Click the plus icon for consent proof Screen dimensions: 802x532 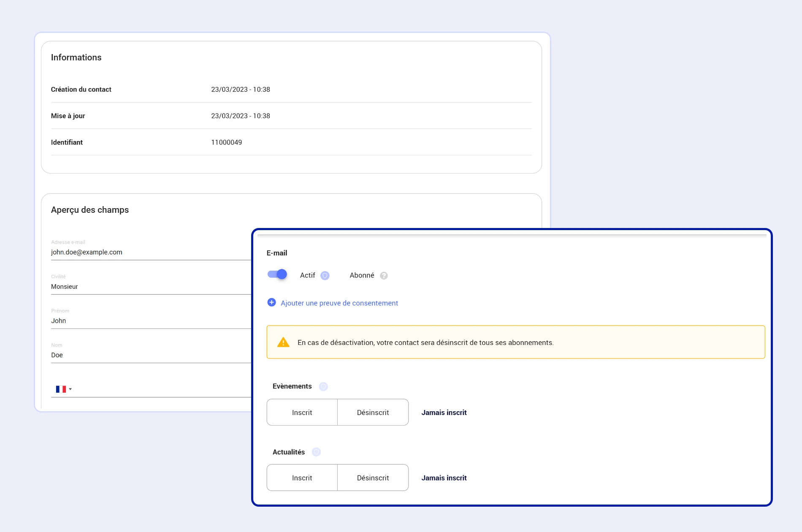[272, 302]
